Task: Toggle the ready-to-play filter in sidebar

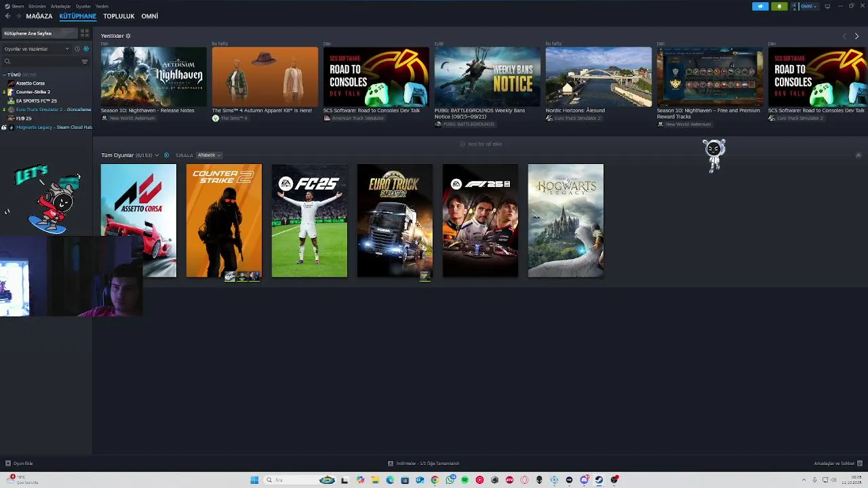Action: click(x=86, y=49)
